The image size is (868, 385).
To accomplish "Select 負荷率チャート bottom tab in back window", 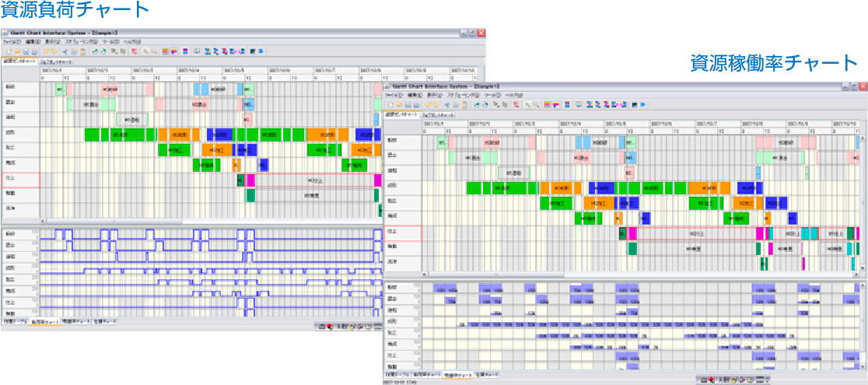I will (x=44, y=322).
